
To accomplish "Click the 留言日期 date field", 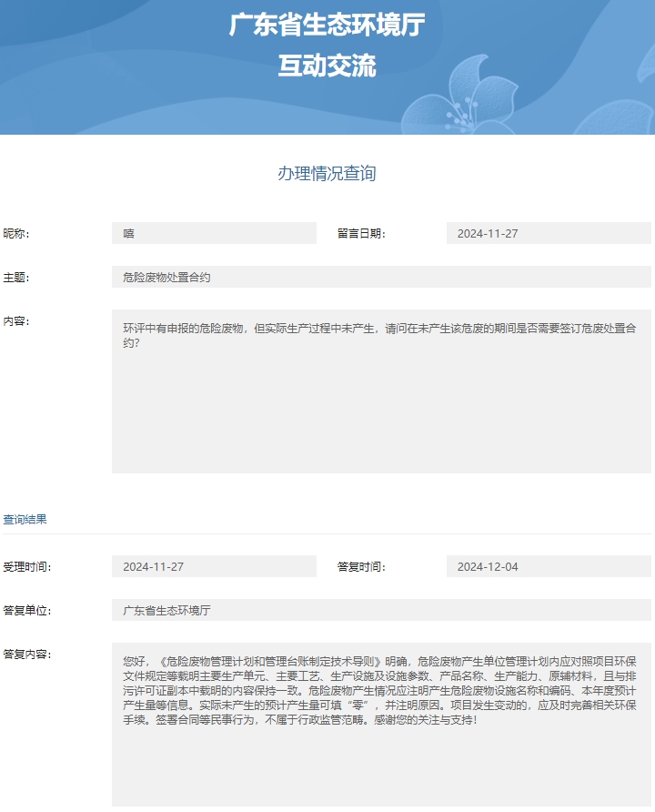I will click(549, 233).
